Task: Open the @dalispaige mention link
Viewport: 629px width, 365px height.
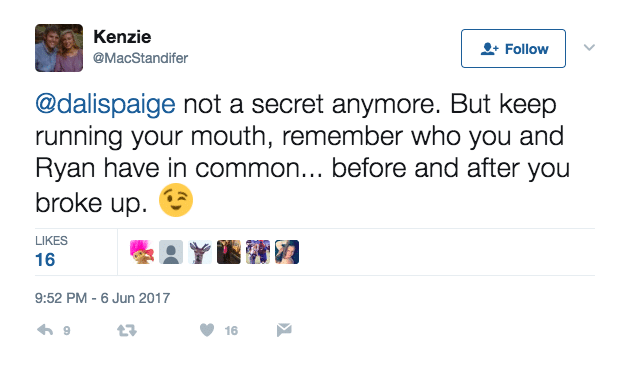Action: tap(105, 104)
